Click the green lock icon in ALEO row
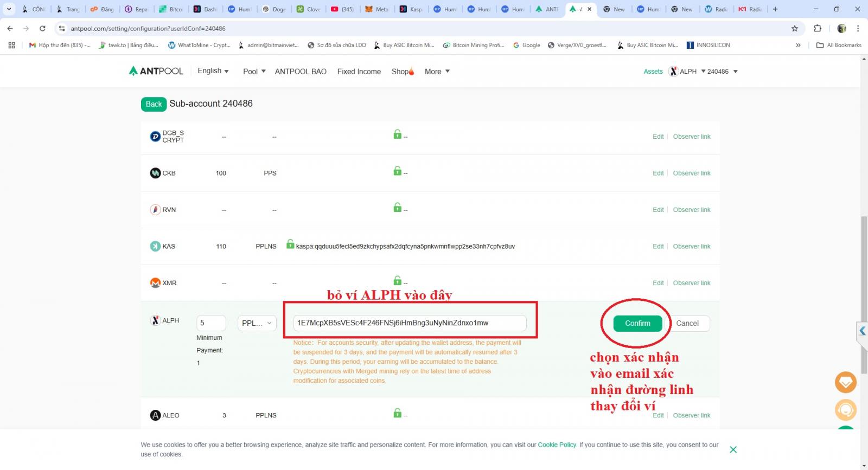This screenshot has height=470, width=868. point(398,413)
